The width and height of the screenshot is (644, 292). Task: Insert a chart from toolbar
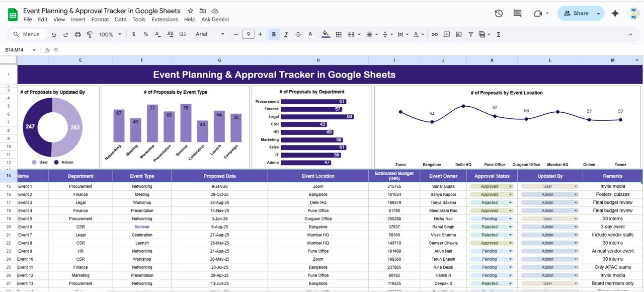(459, 34)
